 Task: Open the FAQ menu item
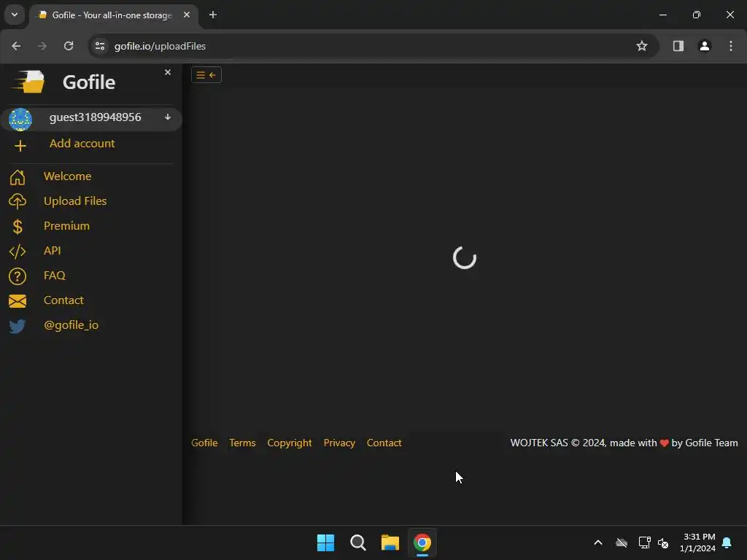pos(54,275)
